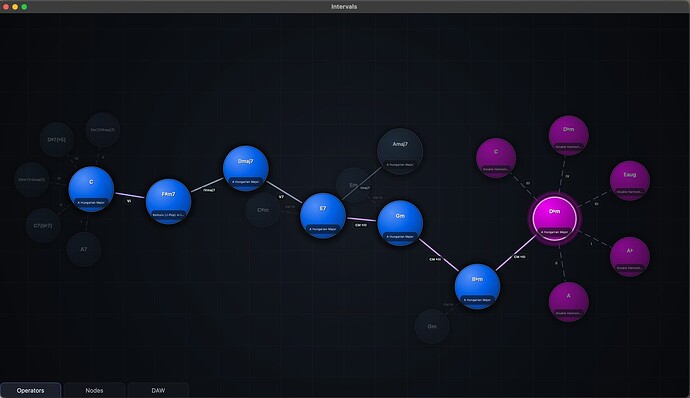The width and height of the screenshot is (690, 398).
Task: Click the 'Double Harmon...' badge on purple A
Action: pos(569,313)
